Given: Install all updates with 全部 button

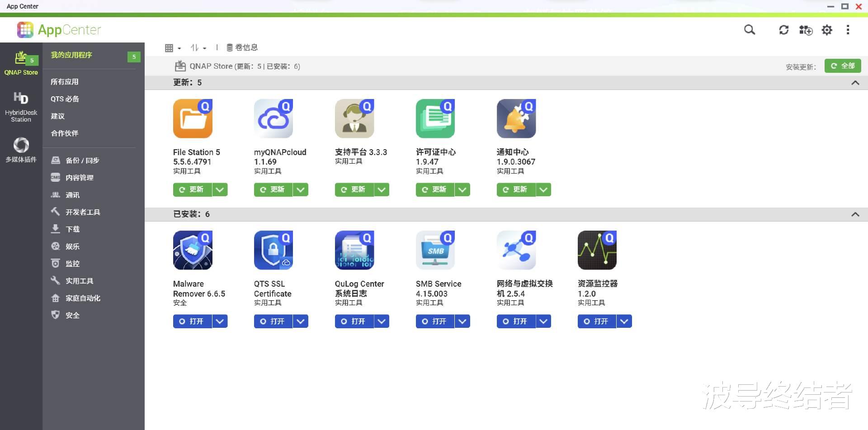Looking at the screenshot, I should coord(843,66).
